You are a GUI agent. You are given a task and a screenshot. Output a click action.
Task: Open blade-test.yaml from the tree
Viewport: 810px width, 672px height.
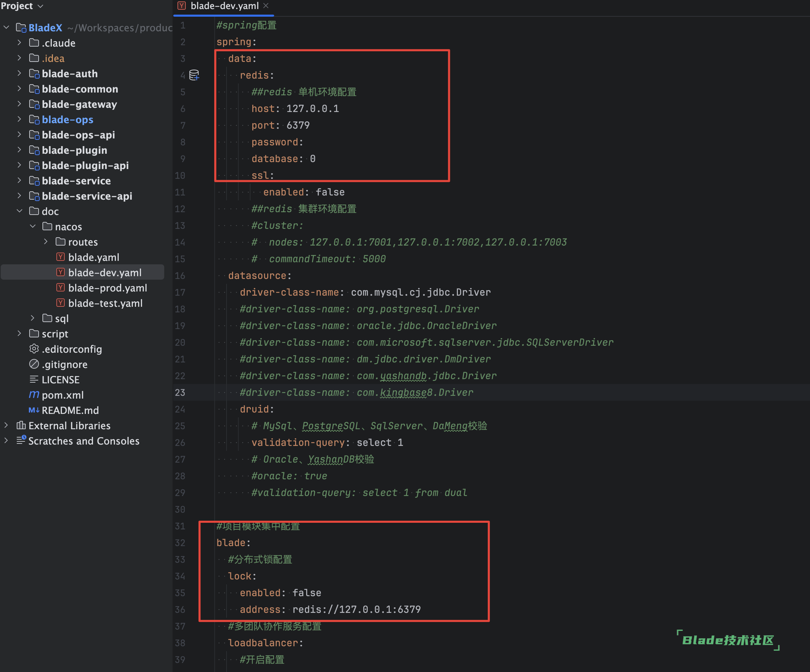pos(105,303)
